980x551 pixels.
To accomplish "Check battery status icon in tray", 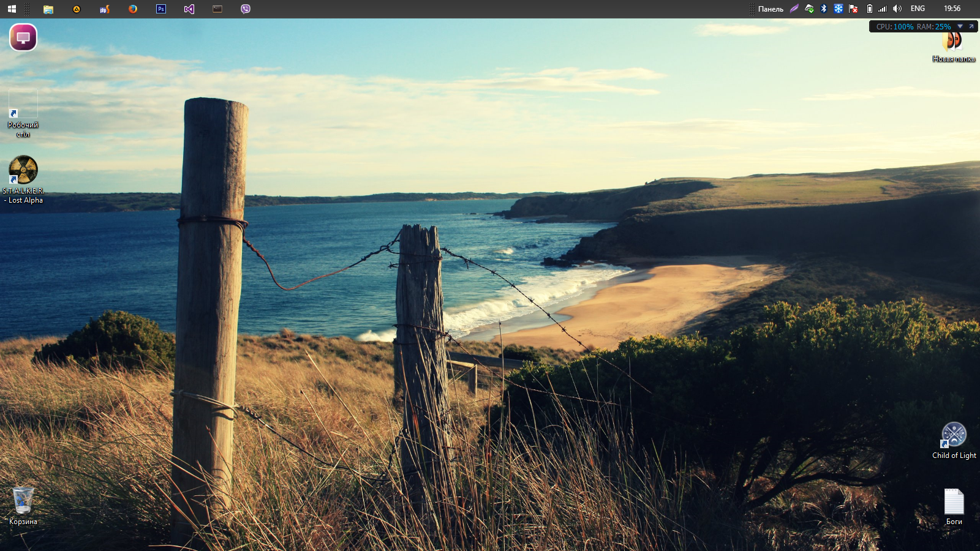I will click(x=869, y=9).
